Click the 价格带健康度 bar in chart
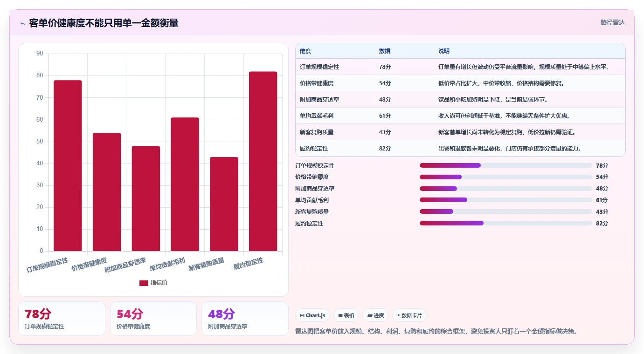644x354 pixels. [107, 192]
